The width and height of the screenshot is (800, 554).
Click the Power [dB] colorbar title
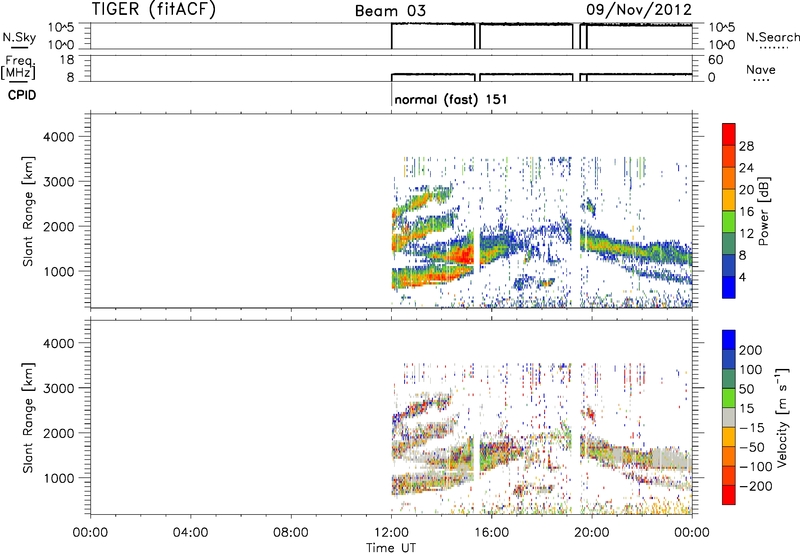click(x=764, y=211)
